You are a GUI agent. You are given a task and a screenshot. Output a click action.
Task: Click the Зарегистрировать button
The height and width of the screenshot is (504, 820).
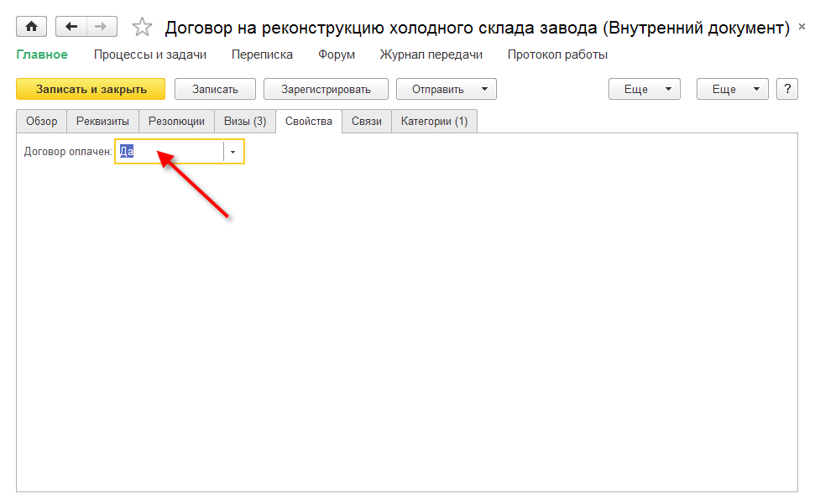(x=326, y=89)
